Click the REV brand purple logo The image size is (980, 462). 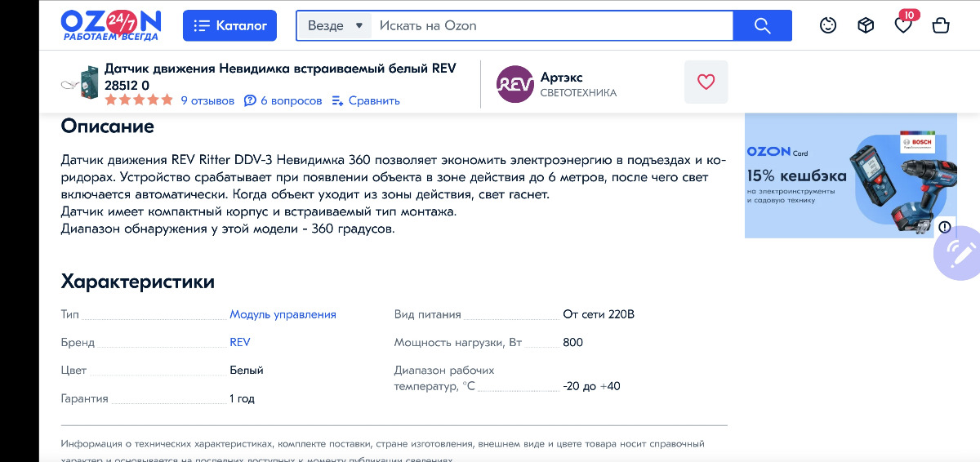515,84
